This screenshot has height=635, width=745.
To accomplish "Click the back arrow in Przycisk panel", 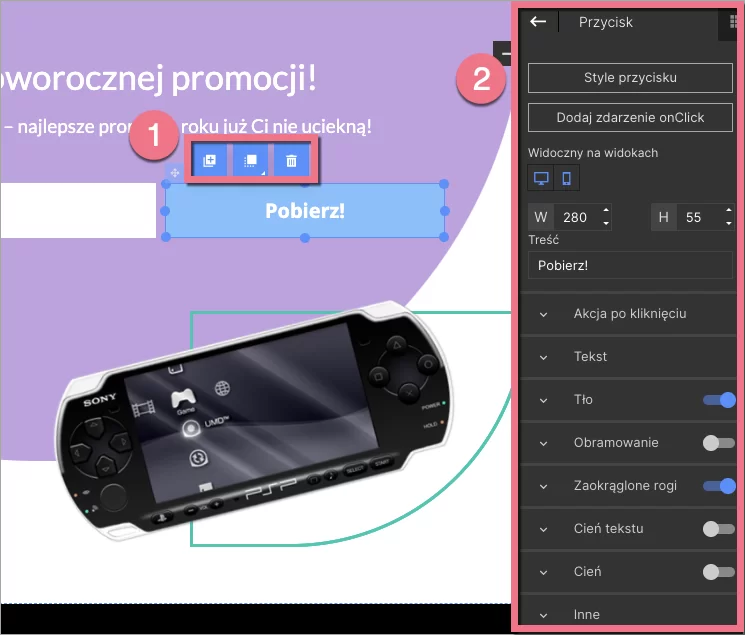I will [538, 22].
